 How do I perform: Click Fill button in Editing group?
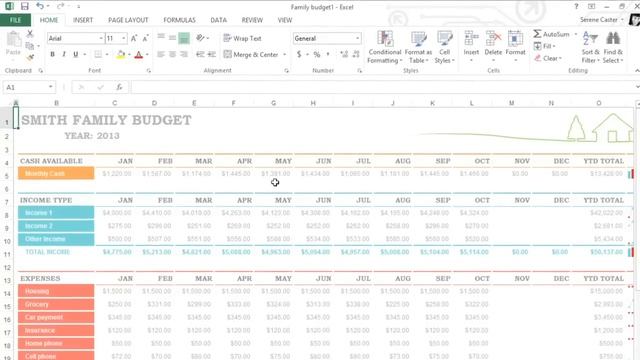[545, 46]
